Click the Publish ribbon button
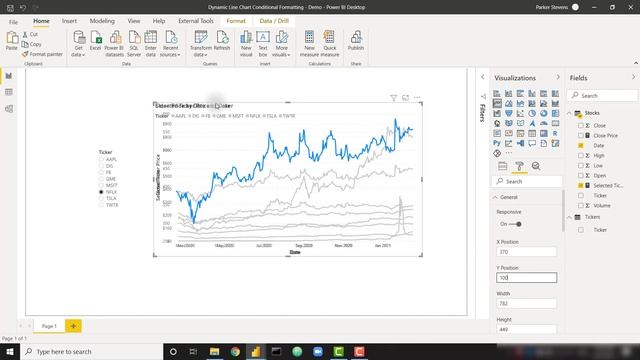Image resolution: width=640 pixels, height=360 pixels. [x=356, y=41]
